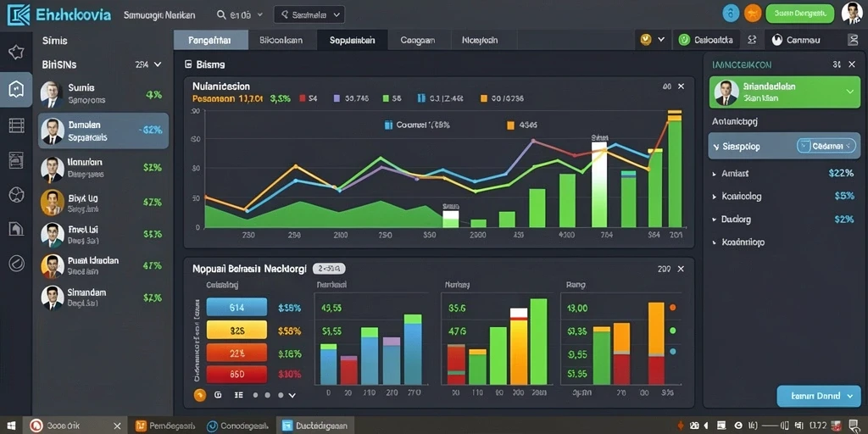The width and height of the screenshot is (868, 434).
Task: Toggle the orange circle below the category bars
Action: (x=200, y=395)
